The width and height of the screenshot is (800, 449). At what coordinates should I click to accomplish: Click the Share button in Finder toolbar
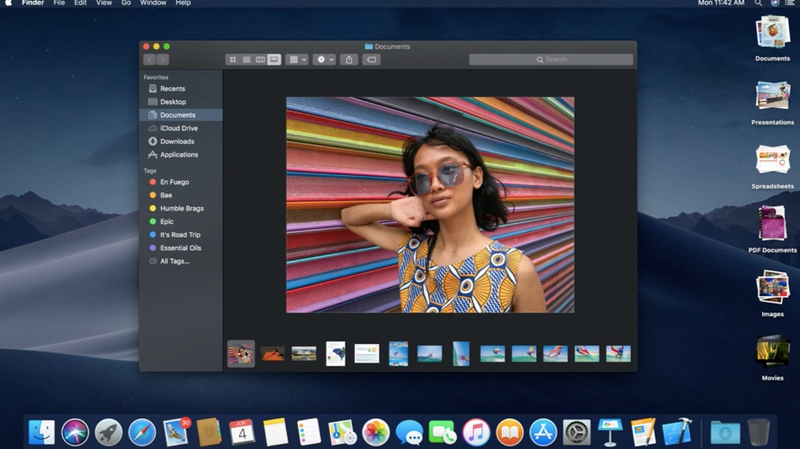(349, 60)
